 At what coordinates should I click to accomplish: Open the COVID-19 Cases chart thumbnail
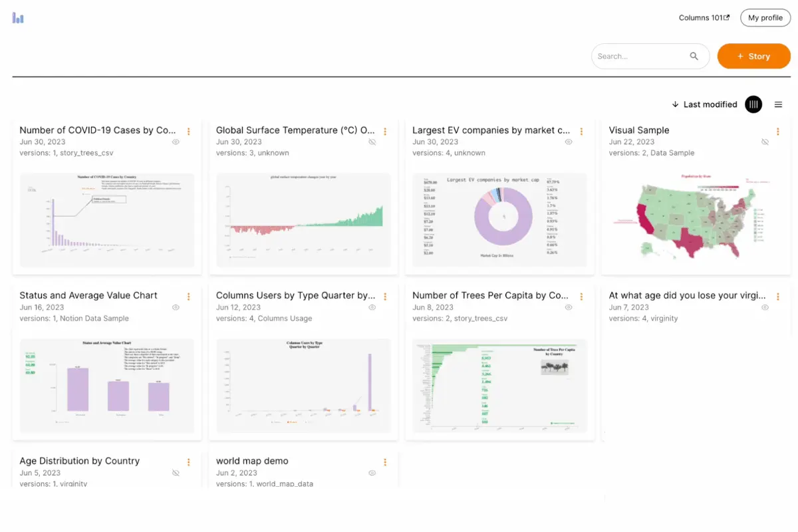107,219
